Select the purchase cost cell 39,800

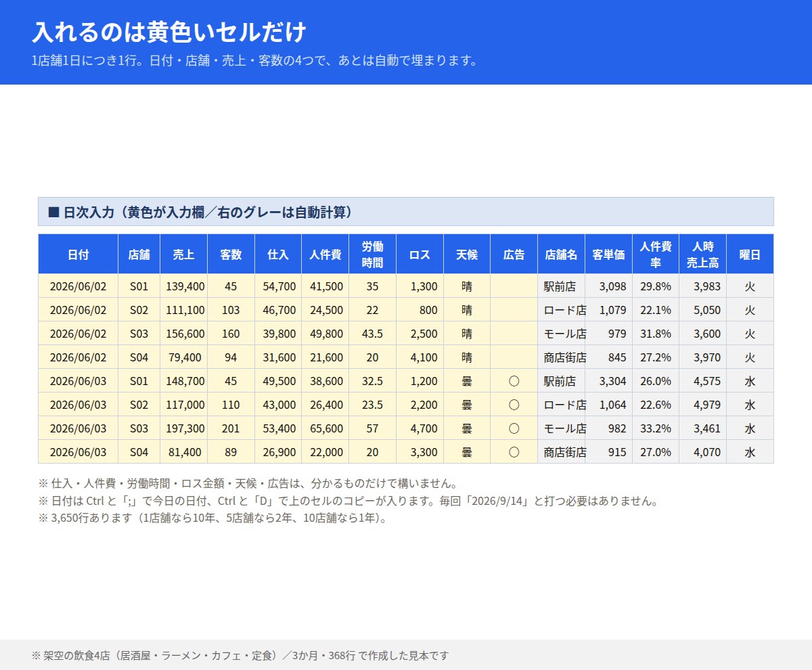[x=278, y=334]
